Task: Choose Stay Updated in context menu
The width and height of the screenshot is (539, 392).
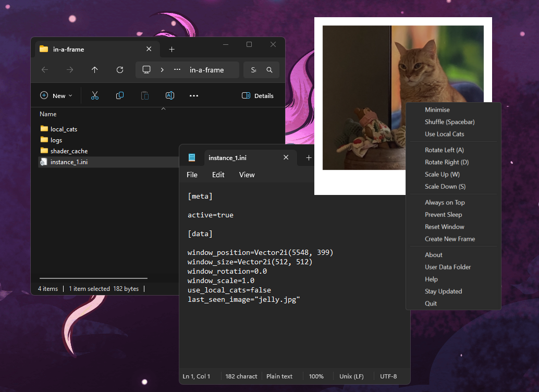Action: pos(444,291)
